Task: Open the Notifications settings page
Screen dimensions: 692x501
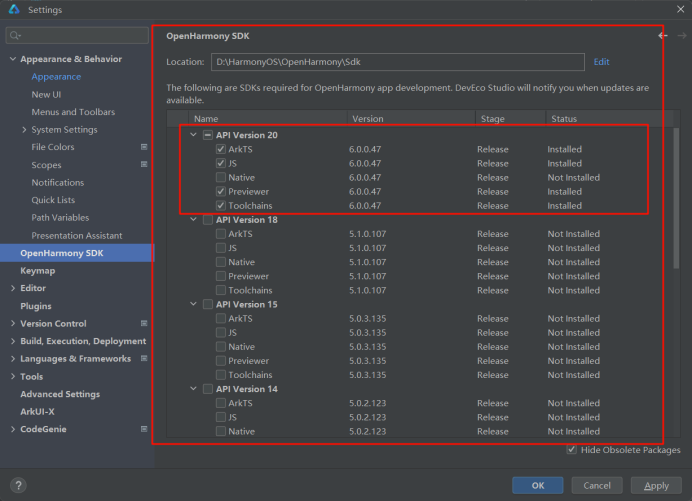Action: click(x=57, y=182)
